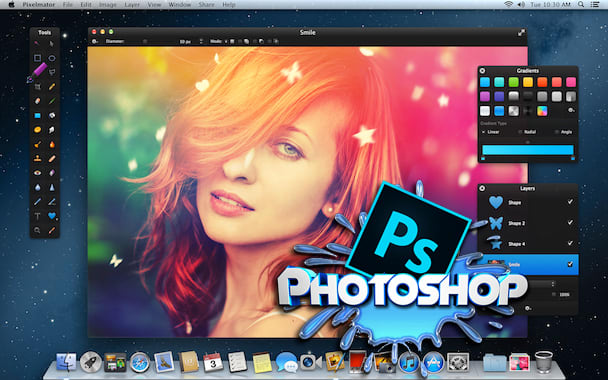This screenshot has width=608, height=380.
Task: Select the Radial gradient type
Action: pos(528,132)
